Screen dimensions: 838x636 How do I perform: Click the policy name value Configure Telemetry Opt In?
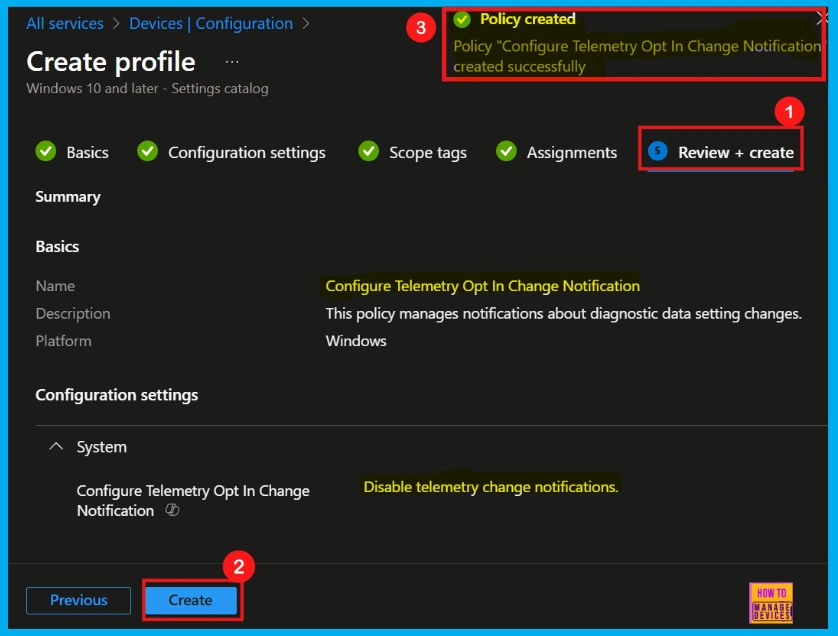coord(483,286)
